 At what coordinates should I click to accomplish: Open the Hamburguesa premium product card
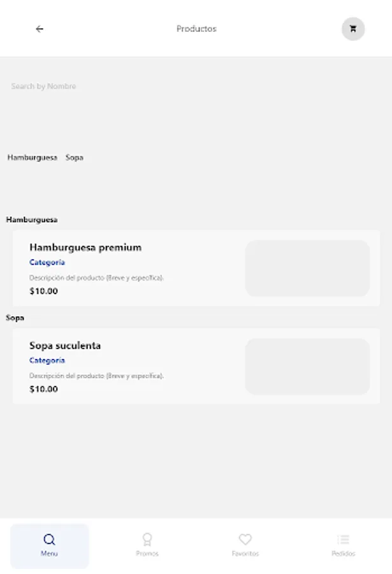coord(127,268)
